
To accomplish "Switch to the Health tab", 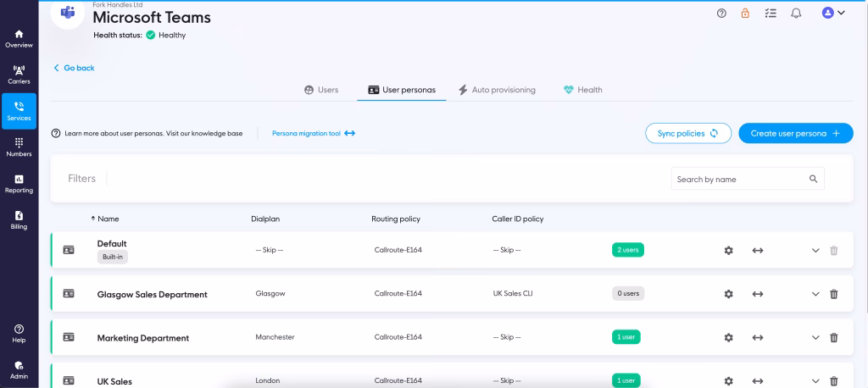I will coord(583,90).
